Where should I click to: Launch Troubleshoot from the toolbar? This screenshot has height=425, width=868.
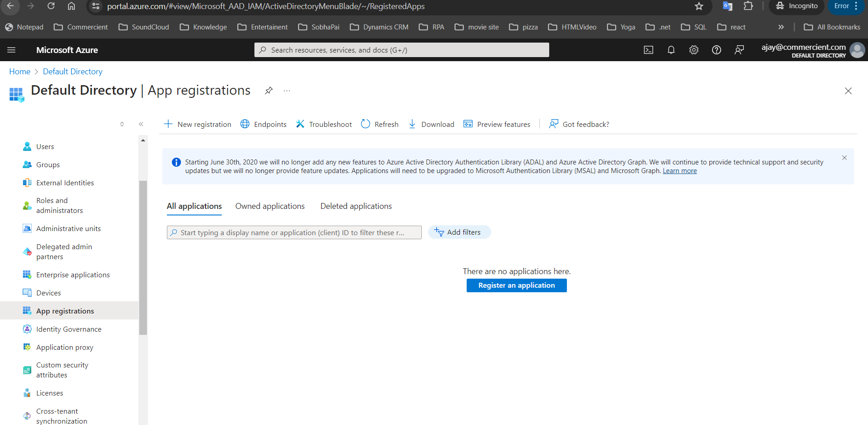click(x=324, y=124)
